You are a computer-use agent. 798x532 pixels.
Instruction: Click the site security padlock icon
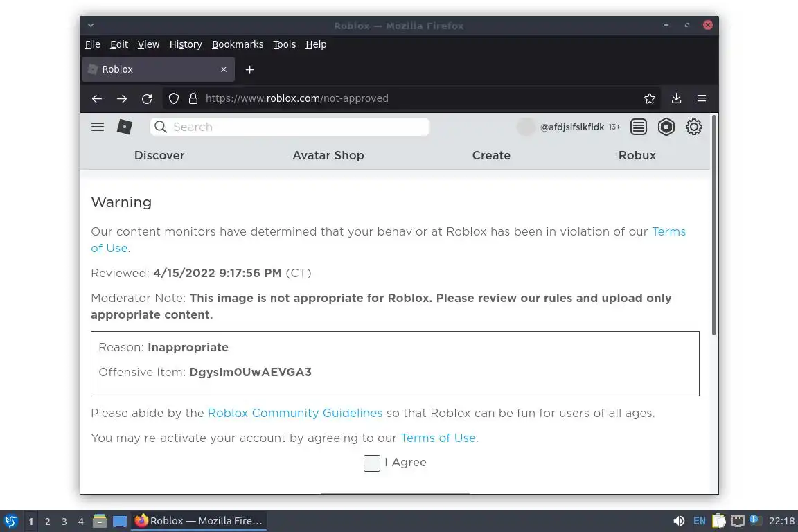[x=193, y=98]
